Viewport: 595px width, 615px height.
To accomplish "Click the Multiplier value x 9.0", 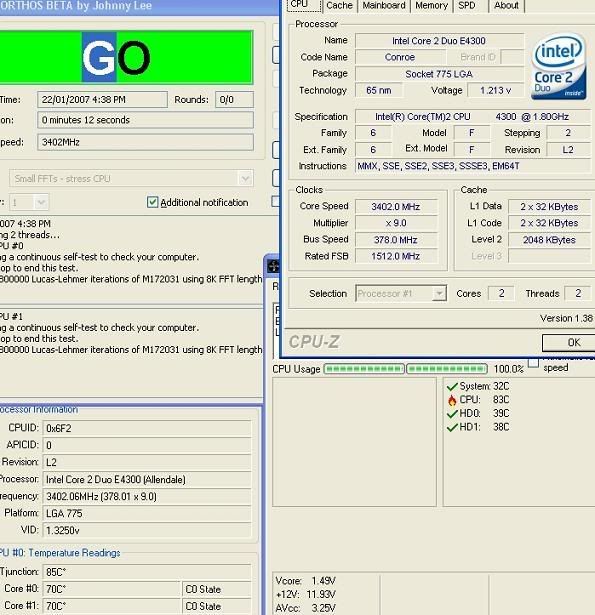I will point(396,223).
